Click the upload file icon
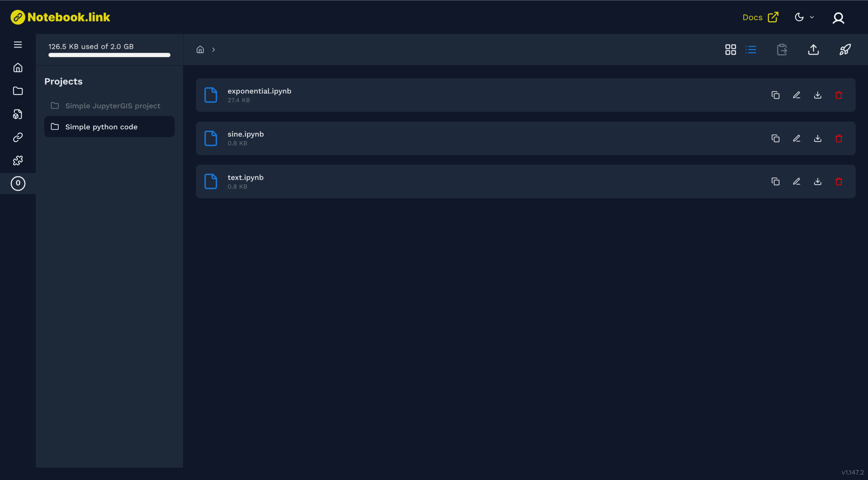This screenshot has height=480, width=868. [x=813, y=49]
